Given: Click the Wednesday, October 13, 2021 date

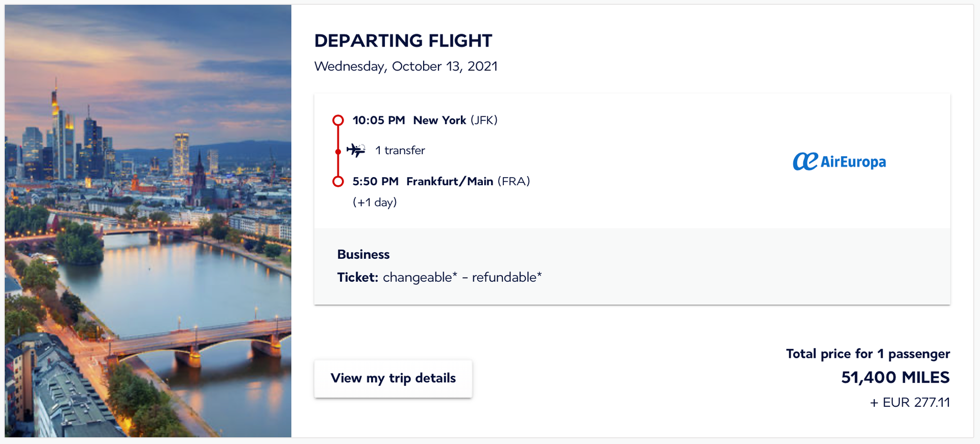Looking at the screenshot, I should [x=406, y=66].
